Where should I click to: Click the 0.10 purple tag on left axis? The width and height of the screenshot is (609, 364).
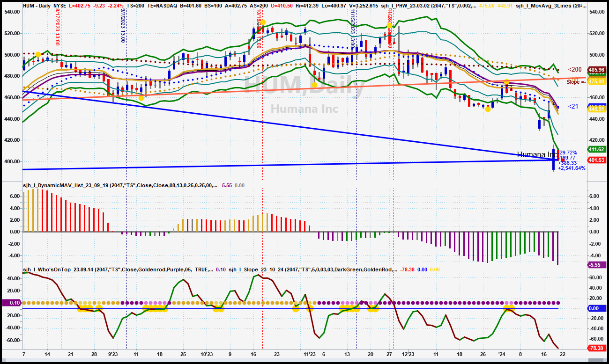coord(11,303)
